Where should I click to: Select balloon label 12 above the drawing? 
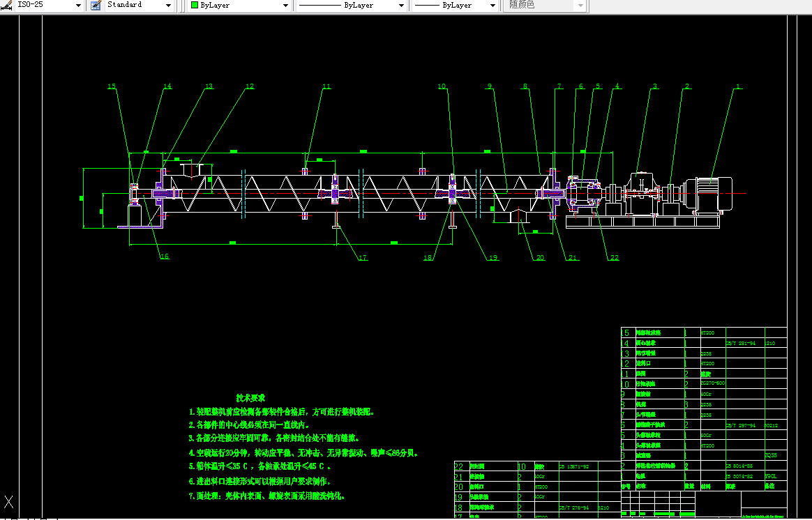tap(250, 86)
